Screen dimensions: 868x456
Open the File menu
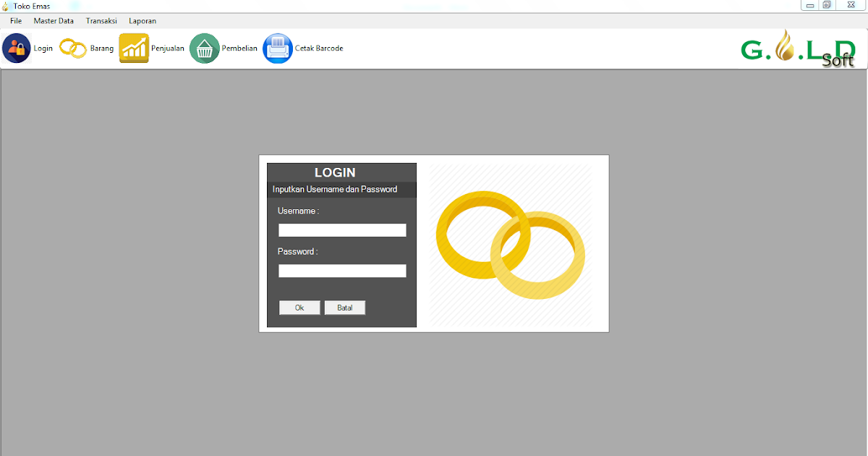[15, 21]
